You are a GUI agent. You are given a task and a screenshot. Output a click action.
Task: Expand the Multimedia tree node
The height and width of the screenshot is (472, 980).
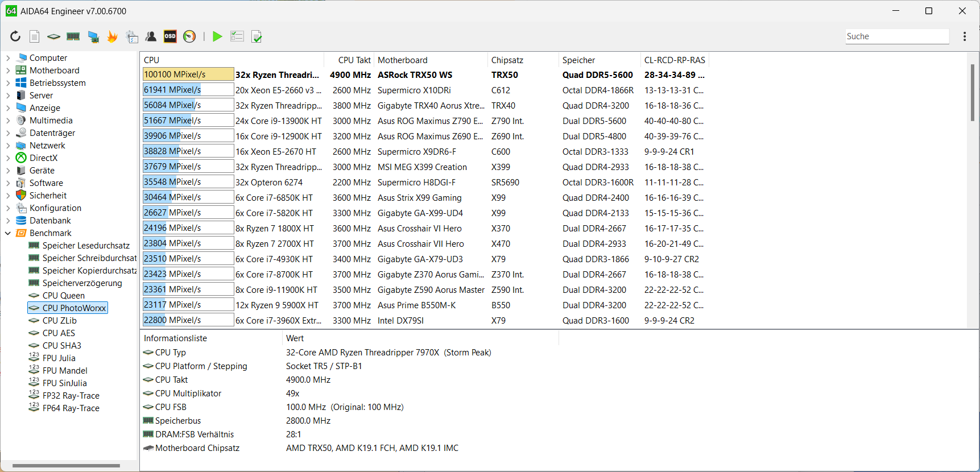pos(8,121)
